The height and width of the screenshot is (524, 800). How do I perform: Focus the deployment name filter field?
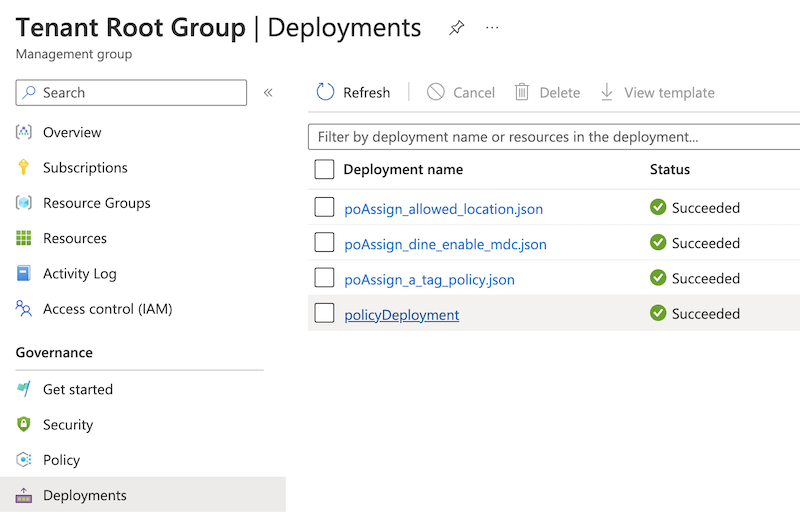553,136
